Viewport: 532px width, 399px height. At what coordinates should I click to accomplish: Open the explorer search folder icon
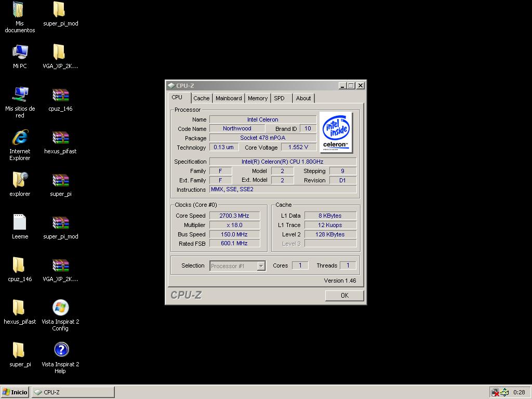(x=20, y=184)
